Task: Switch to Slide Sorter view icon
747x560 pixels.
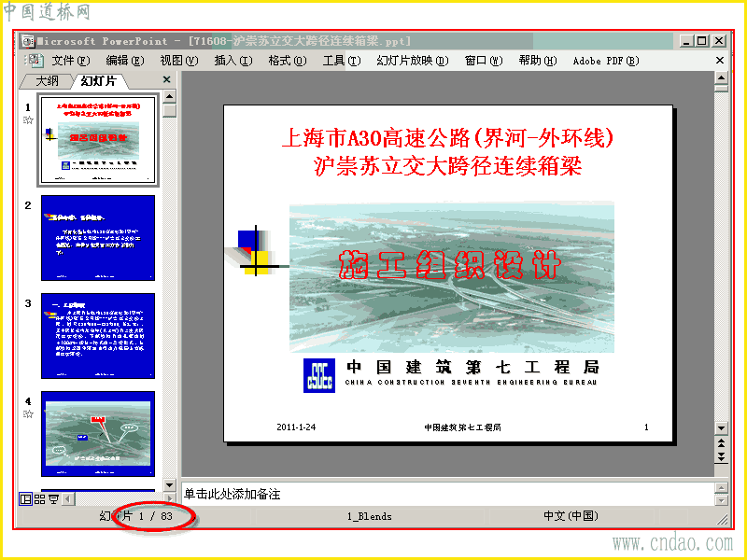Action: click(39, 498)
